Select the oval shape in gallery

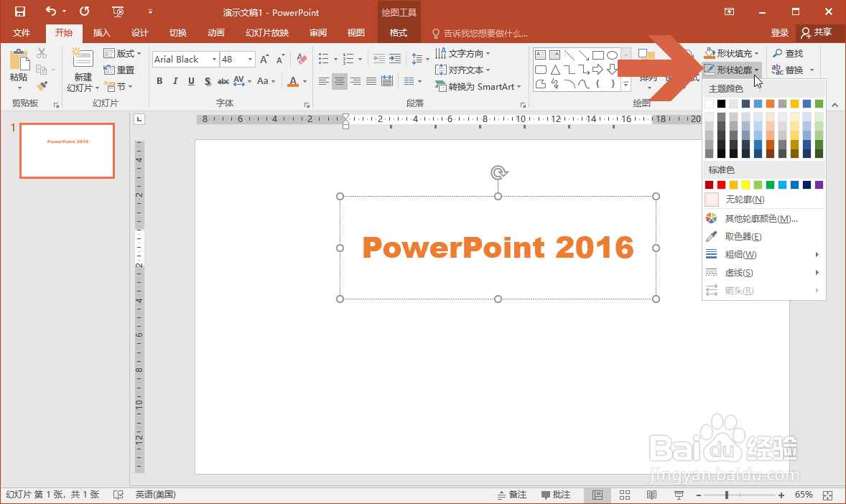point(612,55)
